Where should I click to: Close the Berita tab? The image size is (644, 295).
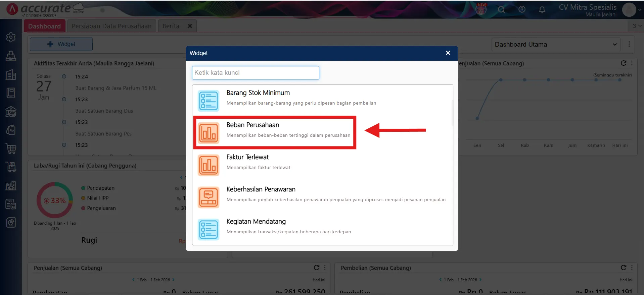(190, 26)
